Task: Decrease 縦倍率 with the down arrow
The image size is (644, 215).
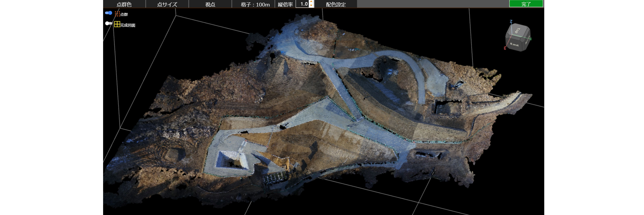Action: [311, 6]
